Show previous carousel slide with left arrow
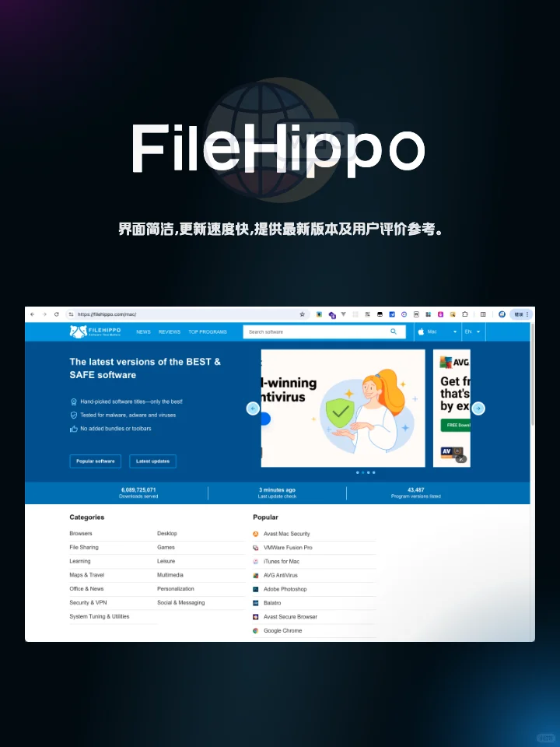The width and height of the screenshot is (560, 747). [253, 409]
